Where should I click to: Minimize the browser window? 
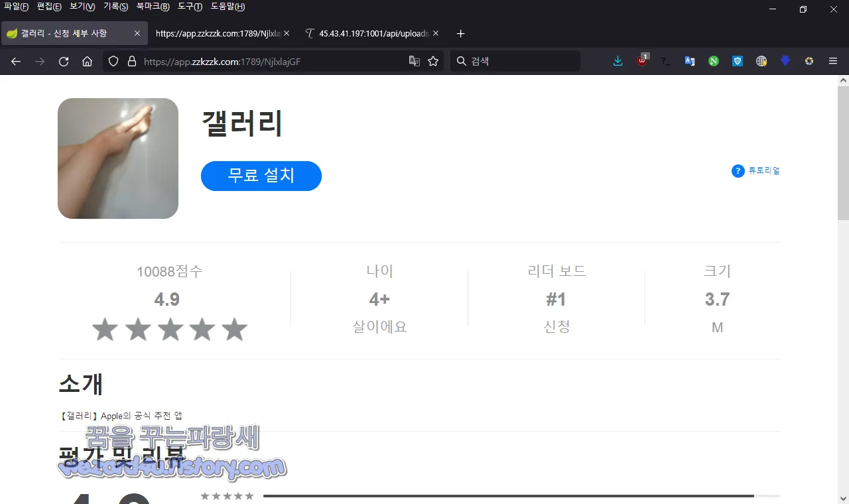[x=772, y=9]
